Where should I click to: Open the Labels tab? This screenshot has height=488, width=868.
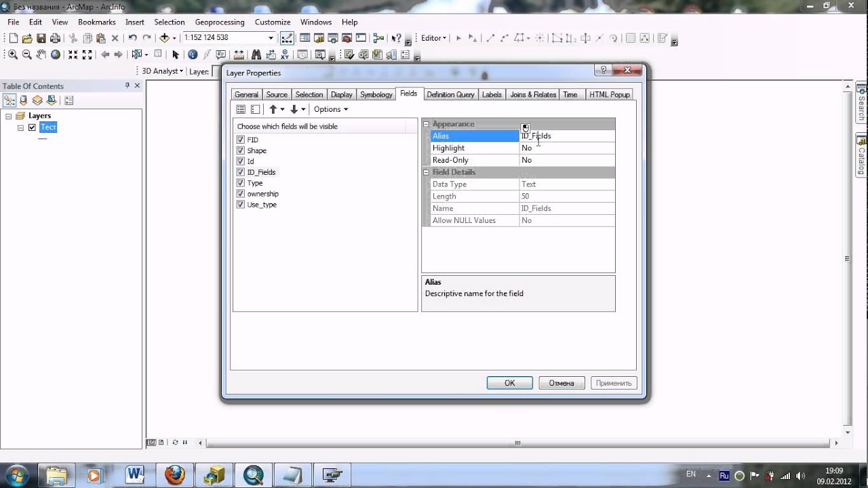(x=492, y=95)
